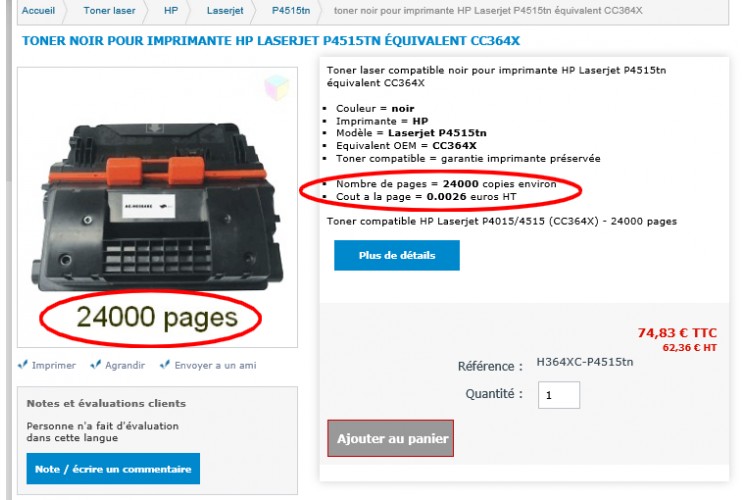750x500 pixels.
Task: Click the blue product title heading
Action: click(x=271, y=41)
